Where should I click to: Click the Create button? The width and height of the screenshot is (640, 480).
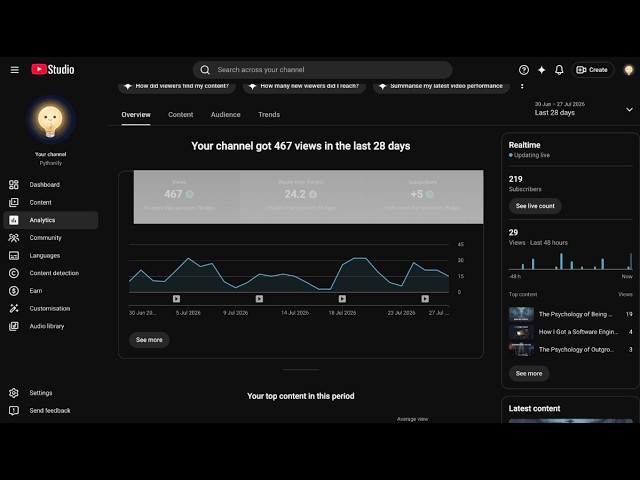[x=592, y=70]
